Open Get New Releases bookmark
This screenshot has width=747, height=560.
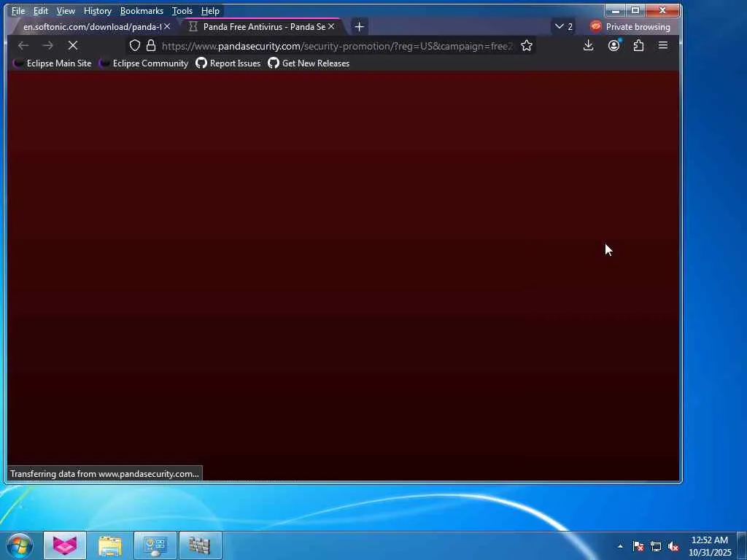tap(309, 63)
